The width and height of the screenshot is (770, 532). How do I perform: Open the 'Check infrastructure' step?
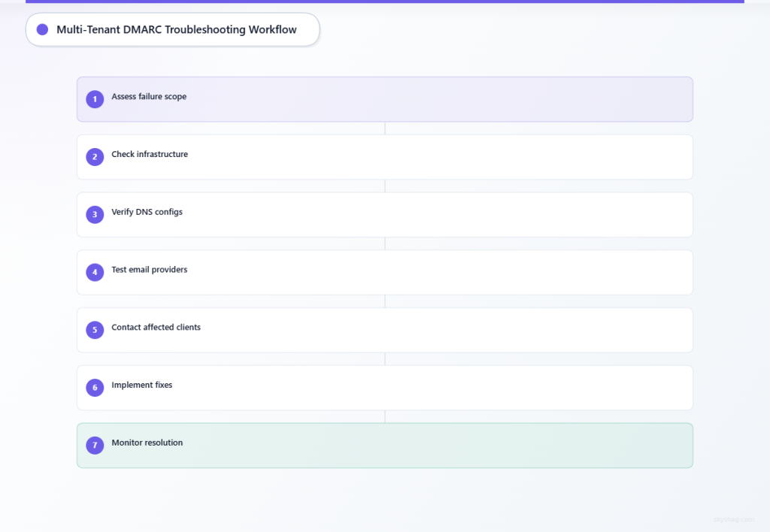click(x=385, y=156)
